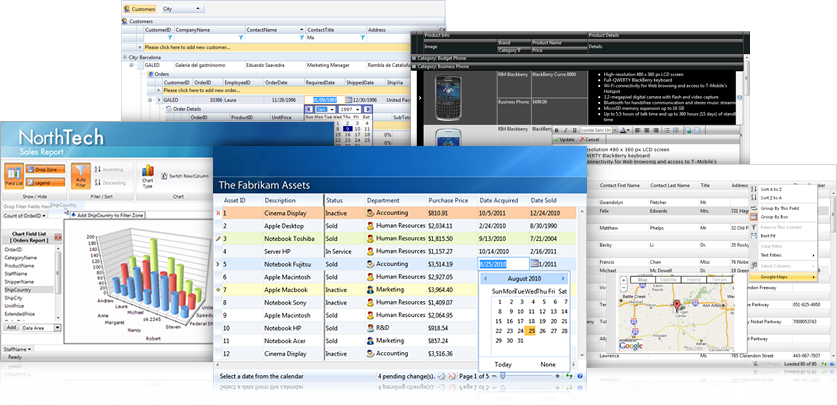Click the Chart Field List scrollbar

click(58, 283)
